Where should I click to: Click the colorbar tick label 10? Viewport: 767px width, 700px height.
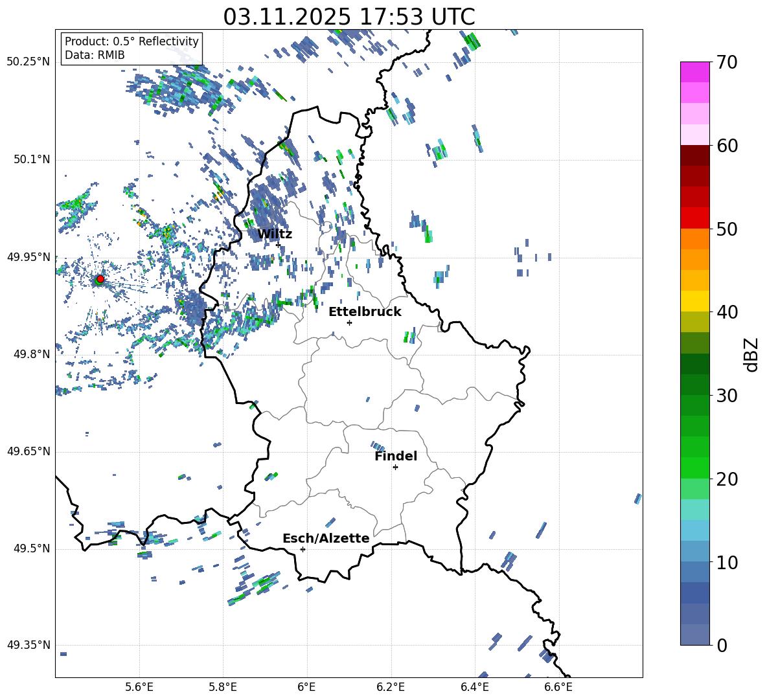(x=727, y=562)
